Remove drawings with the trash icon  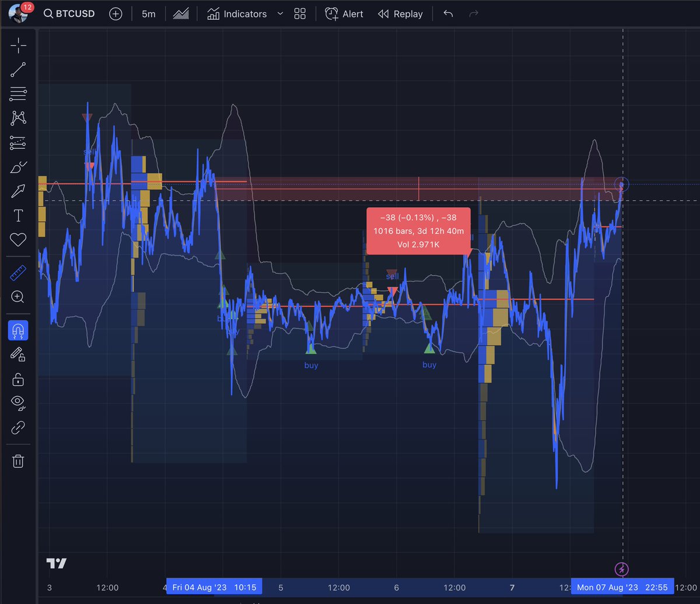click(18, 461)
